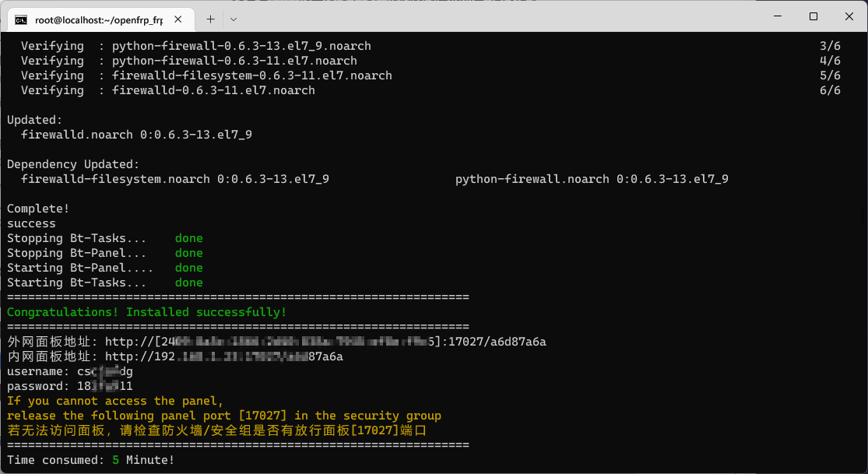Click the Time consumed 5 Minute line
The height and width of the screenshot is (474, 868).
click(x=91, y=460)
